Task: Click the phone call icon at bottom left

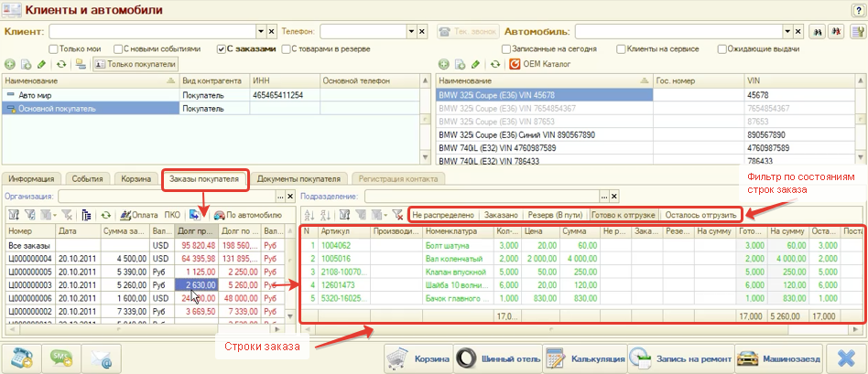Action: click(x=22, y=359)
